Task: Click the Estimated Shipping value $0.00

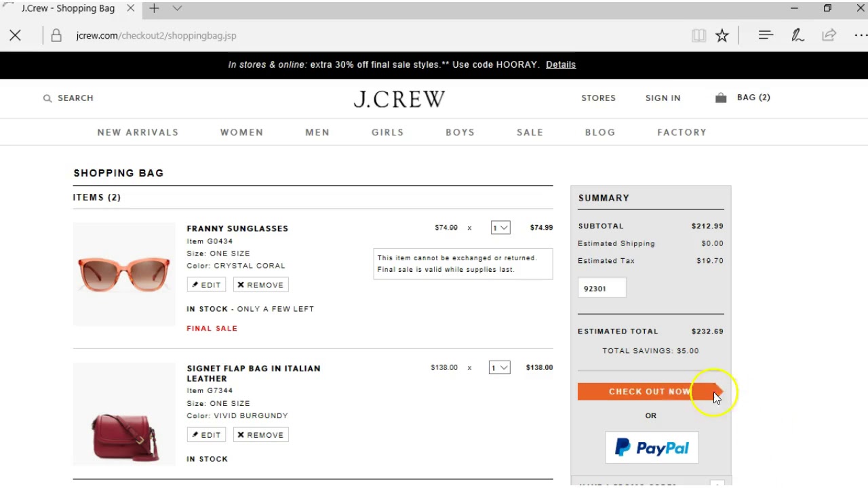Action: (712, 243)
